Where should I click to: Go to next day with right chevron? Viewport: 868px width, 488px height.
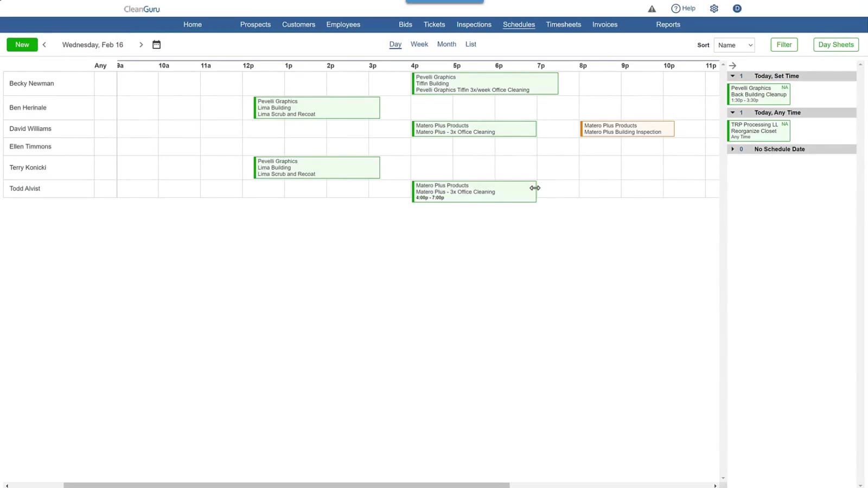[x=141, y=45]
